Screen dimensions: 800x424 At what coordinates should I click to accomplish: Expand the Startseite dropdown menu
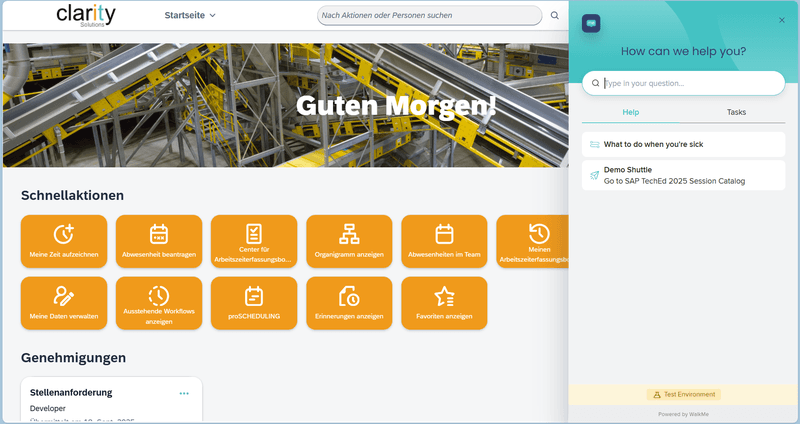click(x=190, y=16)
